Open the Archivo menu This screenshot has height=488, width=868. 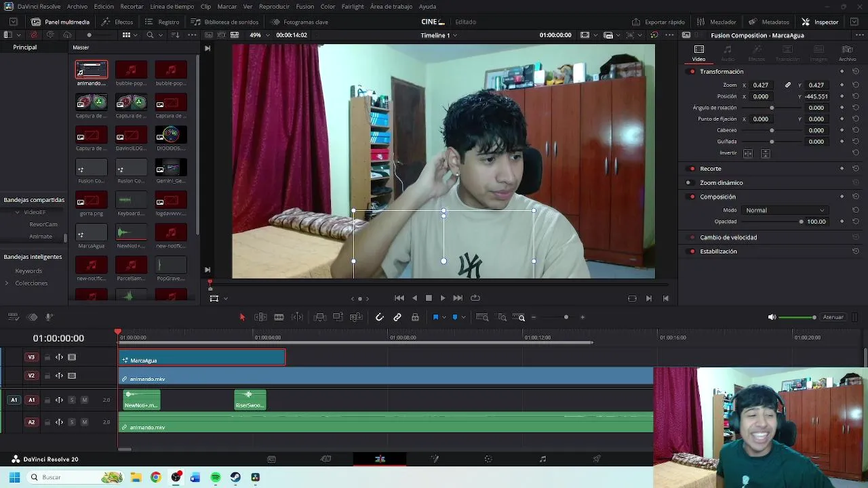click(x=77, y=6)
